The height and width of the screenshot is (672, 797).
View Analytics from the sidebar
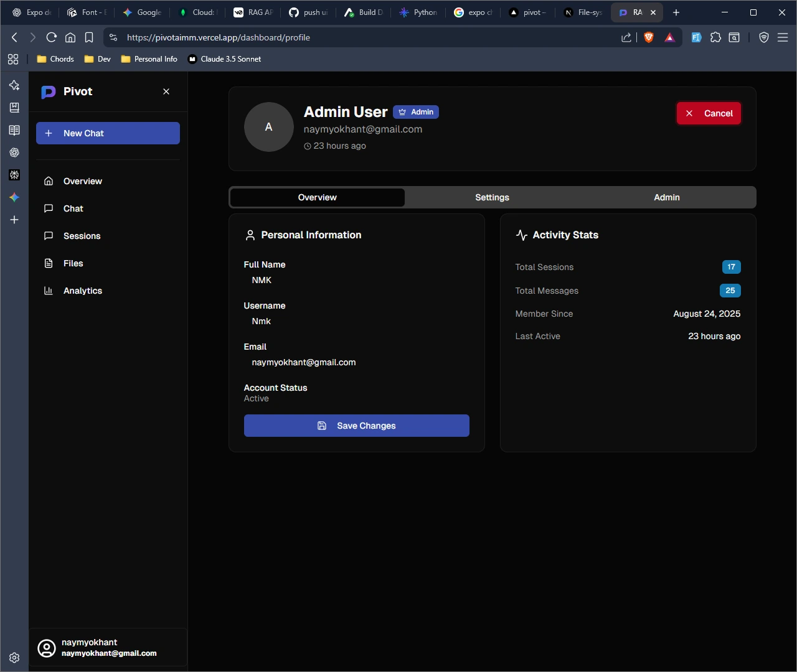(x=82, y=291)
